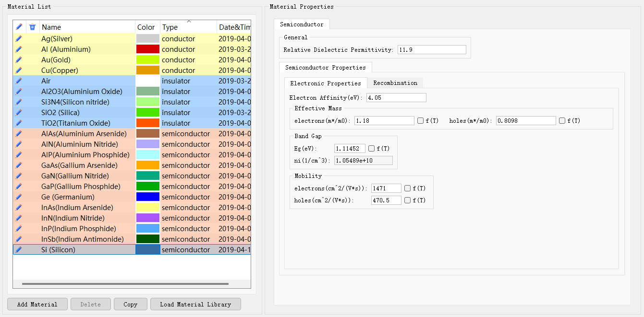Click the red color swatch of Al (Aluminium)
The width and height of the screenshot is (644, 317).
coord(147,49)
